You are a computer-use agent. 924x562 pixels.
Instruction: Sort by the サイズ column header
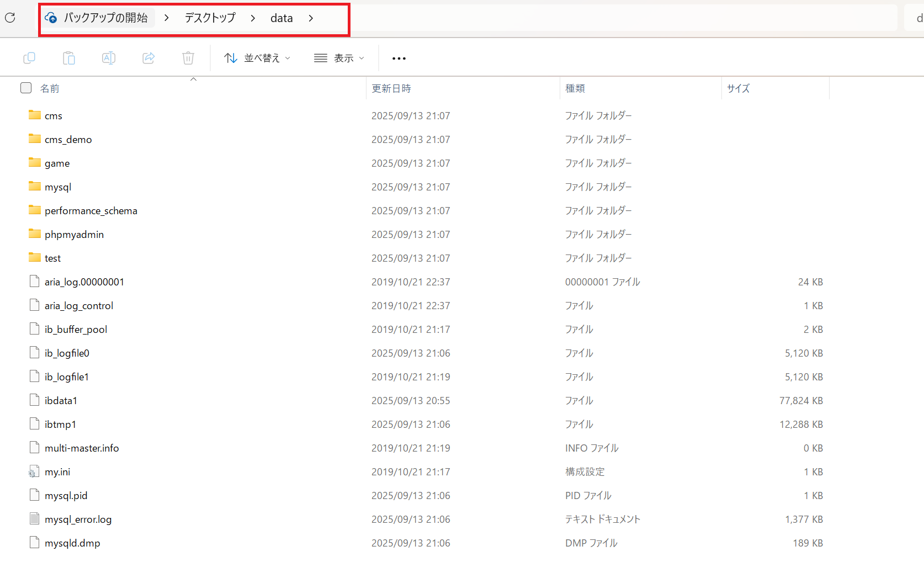coord(738,88)
